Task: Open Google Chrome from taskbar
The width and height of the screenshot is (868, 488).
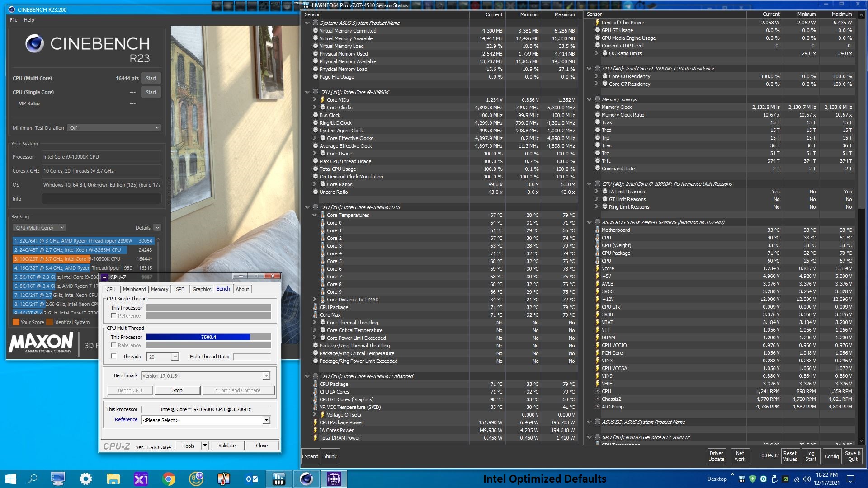Action: 169,479
